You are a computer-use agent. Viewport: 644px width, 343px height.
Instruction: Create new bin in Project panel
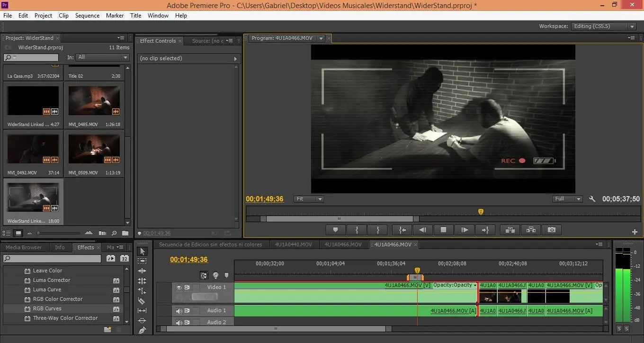coord(125,233)
